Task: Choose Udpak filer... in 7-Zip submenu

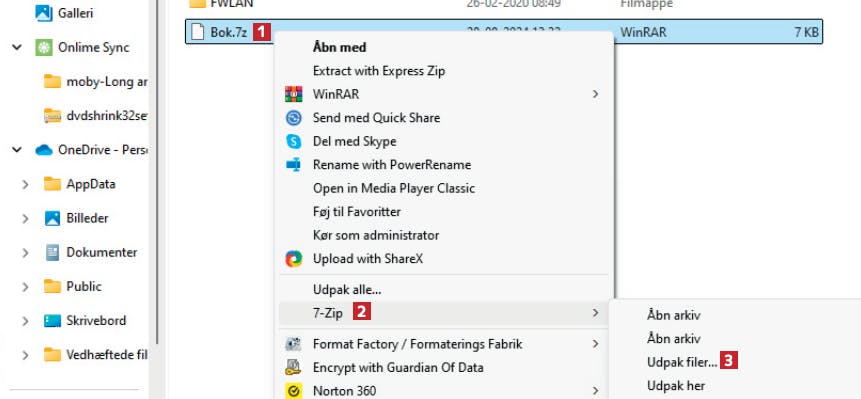Action: click(682, 362)
